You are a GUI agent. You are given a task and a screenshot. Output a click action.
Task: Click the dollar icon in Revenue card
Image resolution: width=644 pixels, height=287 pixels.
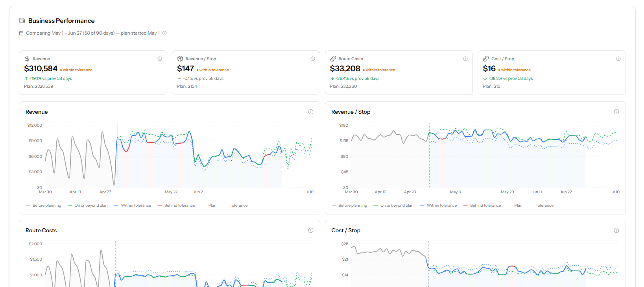[27, 59]
